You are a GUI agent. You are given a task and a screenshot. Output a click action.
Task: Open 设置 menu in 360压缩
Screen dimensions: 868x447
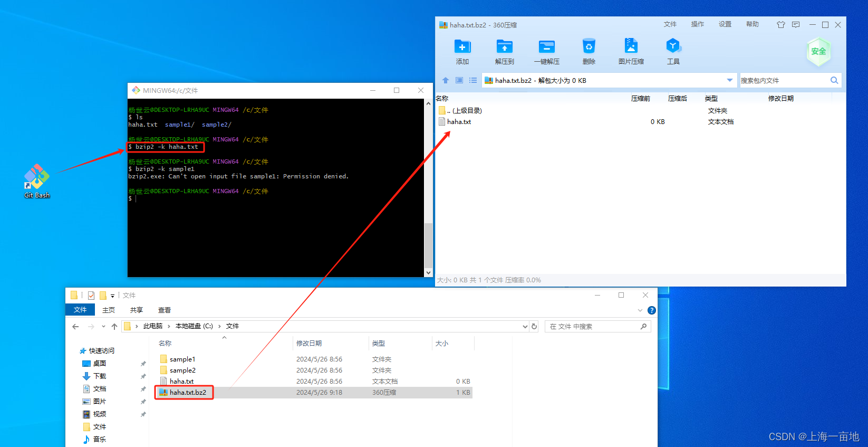[x=725, y=24]
